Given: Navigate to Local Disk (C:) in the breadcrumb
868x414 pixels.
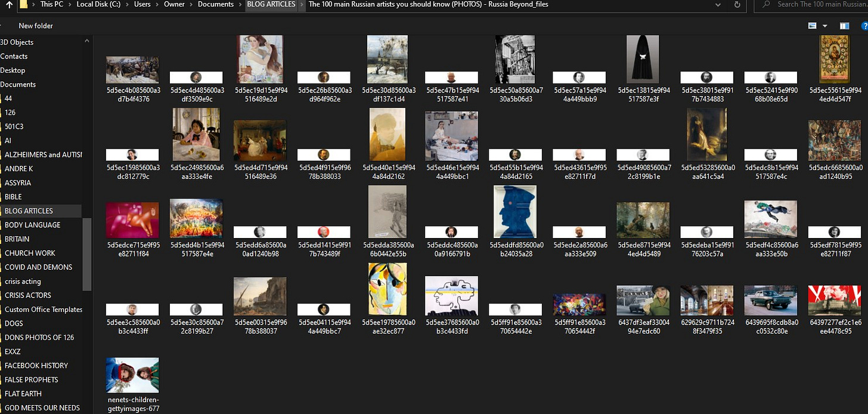Looking at the screenshot, I should click(99, 5).
